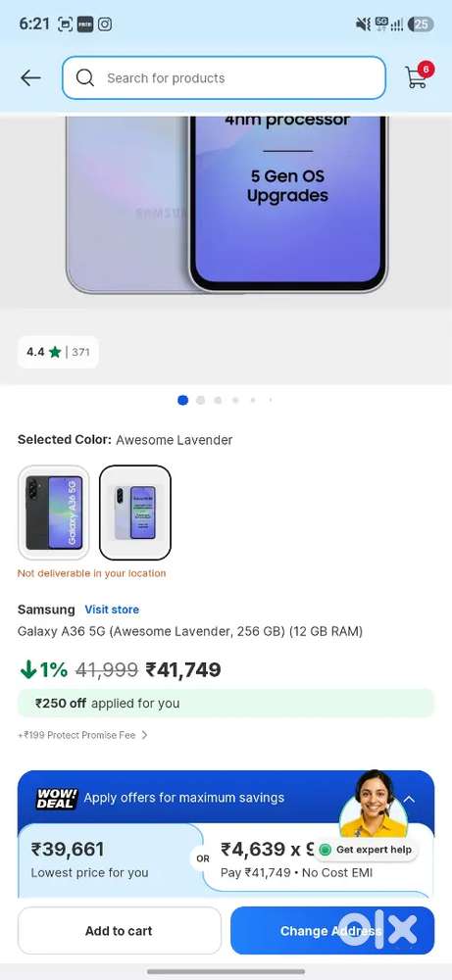Select the Awesome Lavender color variant
This screenshot has width=452, height=980.
(135, 513)
